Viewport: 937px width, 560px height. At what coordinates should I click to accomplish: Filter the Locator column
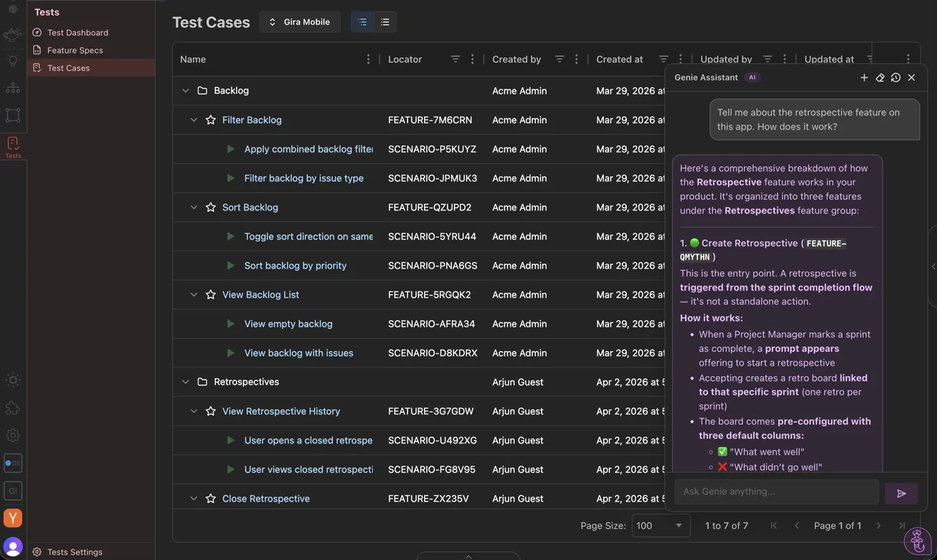click(x=455, y=60)
